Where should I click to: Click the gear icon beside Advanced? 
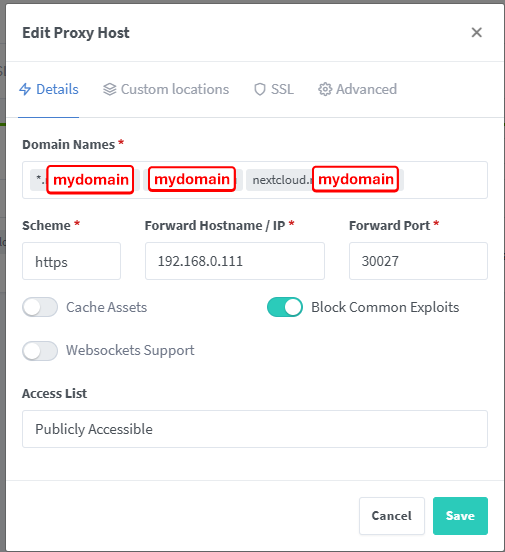tap(325, 89)
